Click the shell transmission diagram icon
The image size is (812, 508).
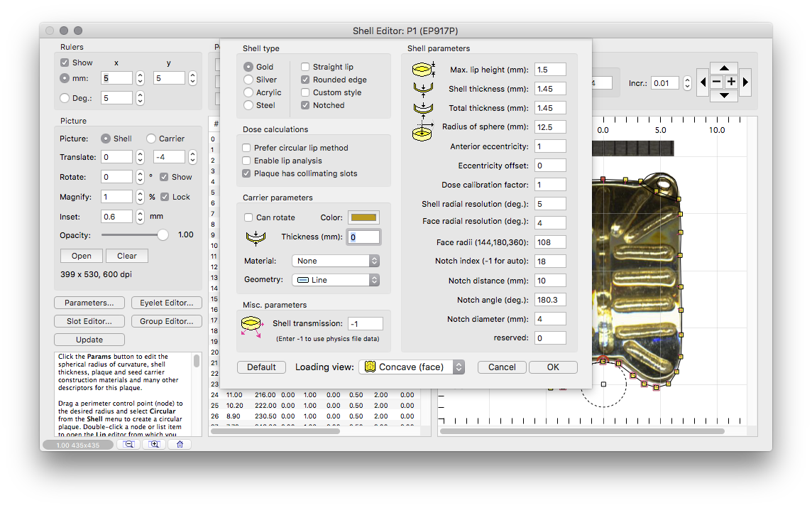pos(252,327)
